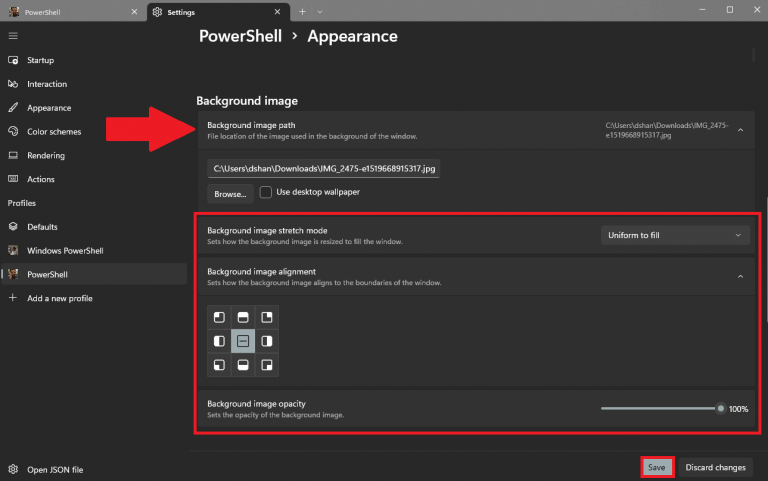Set background alignment to top left
Screen dimensions: 768x481
point(219,317)
